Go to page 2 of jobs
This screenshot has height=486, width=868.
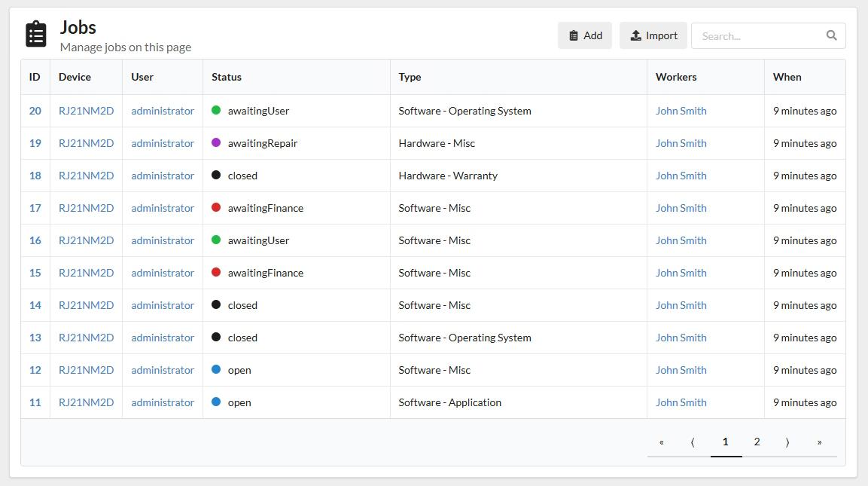pos(757,442)
